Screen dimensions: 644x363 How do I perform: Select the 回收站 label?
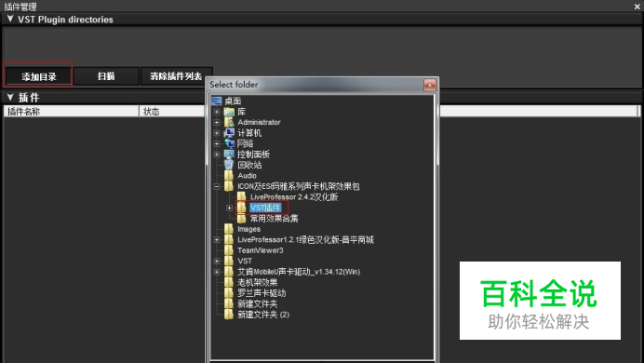point(249,165)
